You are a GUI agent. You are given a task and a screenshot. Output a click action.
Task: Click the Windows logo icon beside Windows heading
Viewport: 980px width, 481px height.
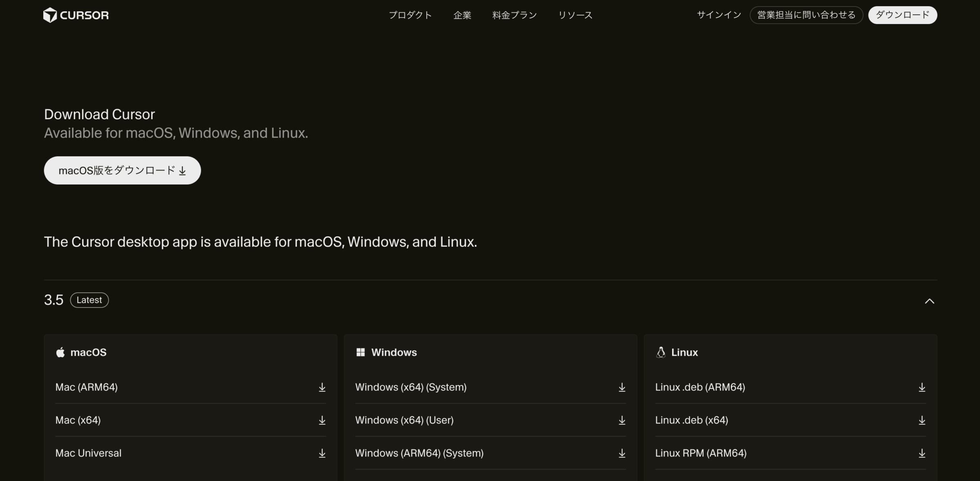pos(361,352)
